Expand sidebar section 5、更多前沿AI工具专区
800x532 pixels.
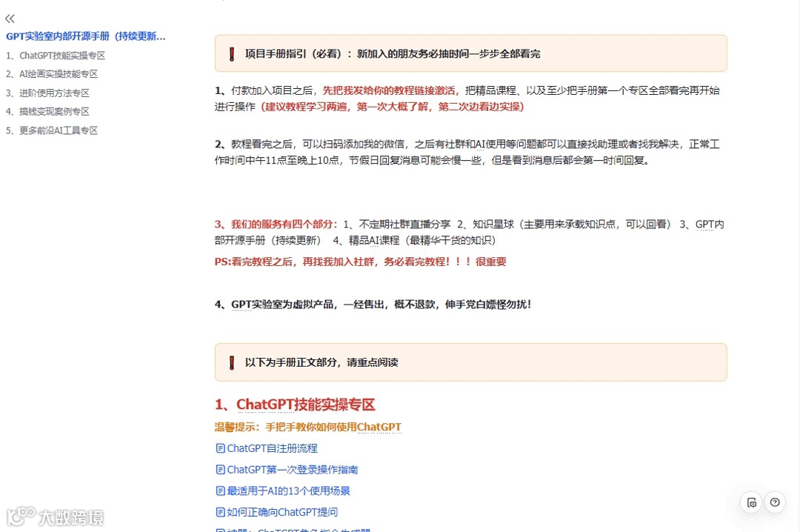tap(51, 130)
